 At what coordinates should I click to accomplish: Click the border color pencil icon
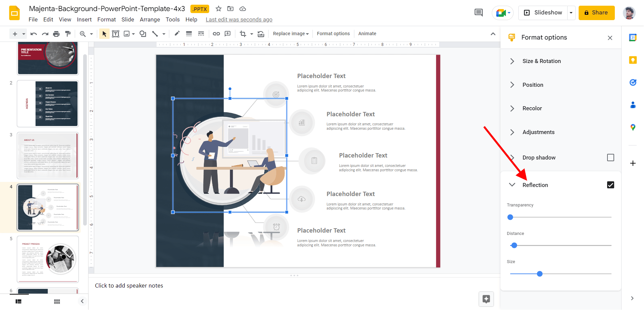point(177,34)
